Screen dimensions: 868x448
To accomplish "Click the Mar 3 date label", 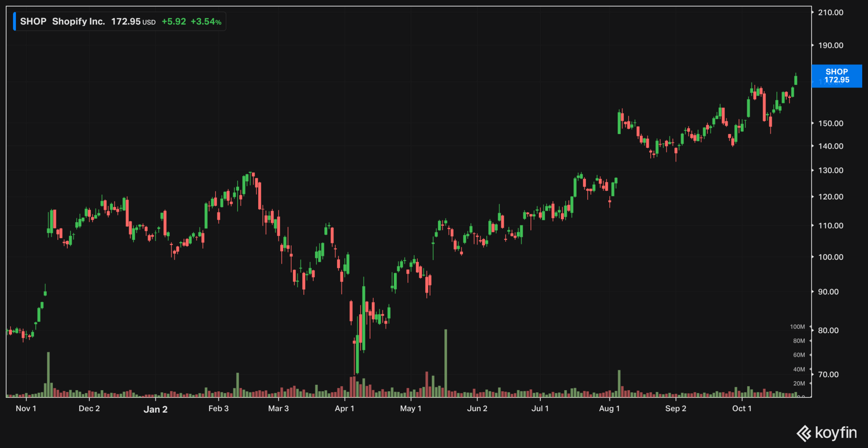I will pyautogui.click(x=278, y=409).
